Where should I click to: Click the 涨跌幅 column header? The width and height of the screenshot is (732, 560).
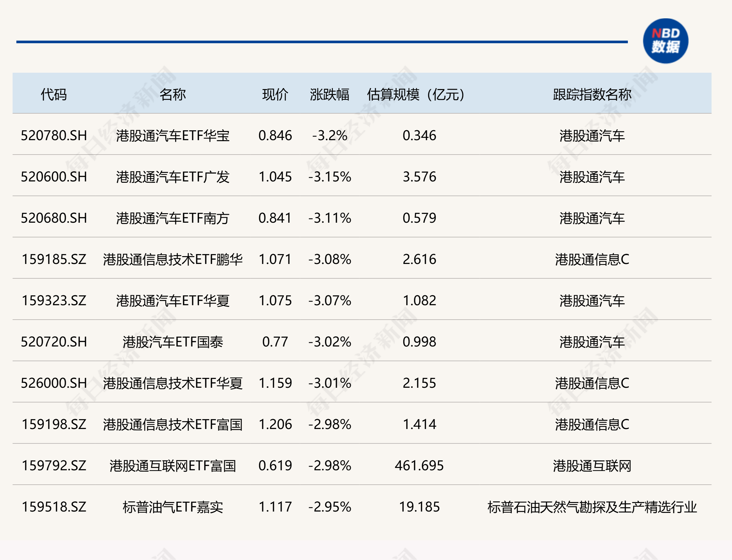pos(330,95)
